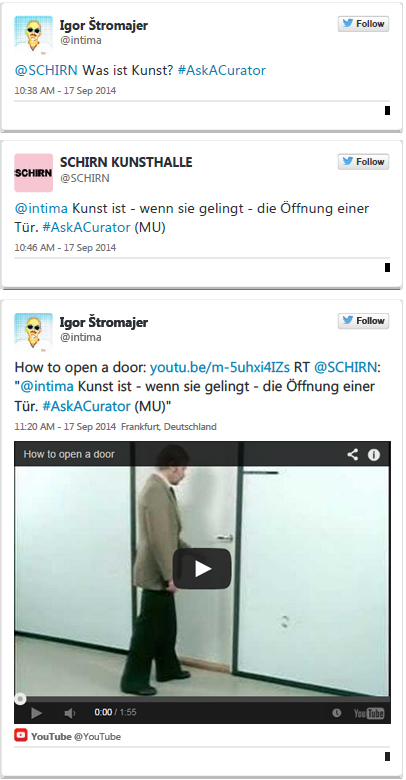The height and width of the screenshot is (780, 406).
Task: Click the video progress bar scrubber
Action: click(20, 699)
